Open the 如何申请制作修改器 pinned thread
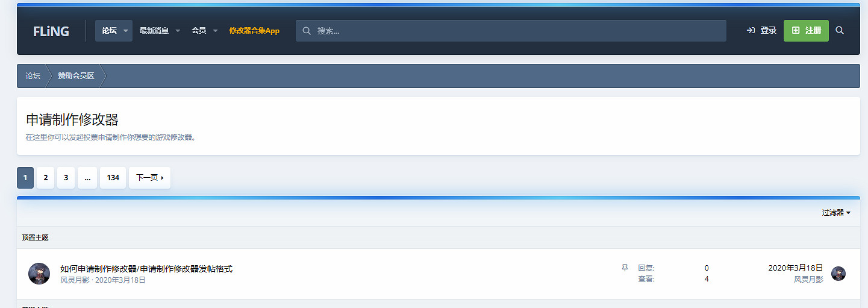 pos(146,269)
